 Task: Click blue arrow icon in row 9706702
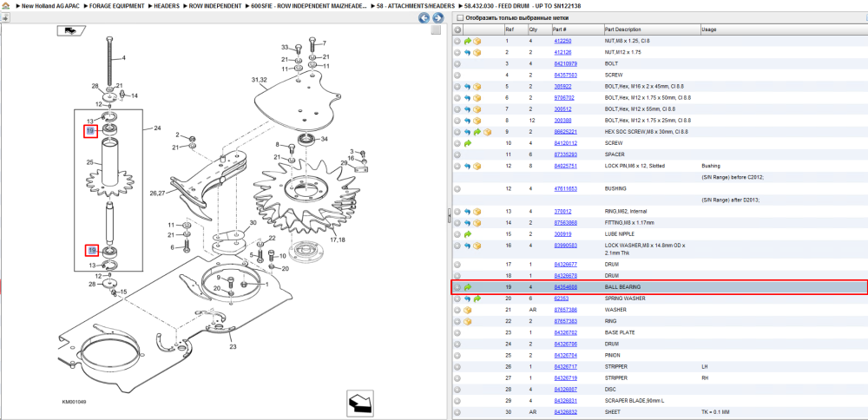click(468, 98)
